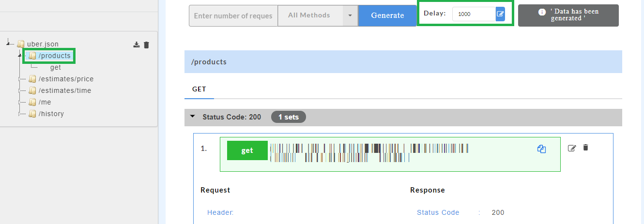644x224 pixels.
Task: Click the edit Delay icon button
Action: click(500, 14)
